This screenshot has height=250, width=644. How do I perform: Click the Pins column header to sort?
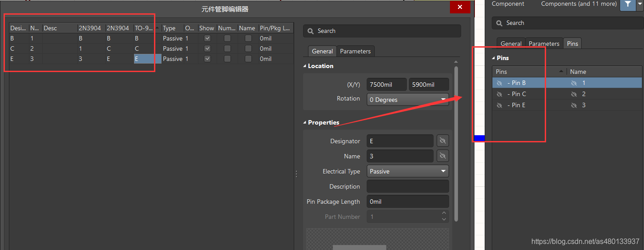click(528, 72)
